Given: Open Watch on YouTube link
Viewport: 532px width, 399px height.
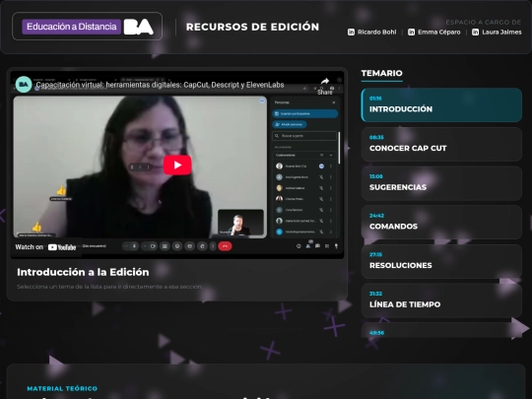Looking at the screenshot, I should 45,247.
